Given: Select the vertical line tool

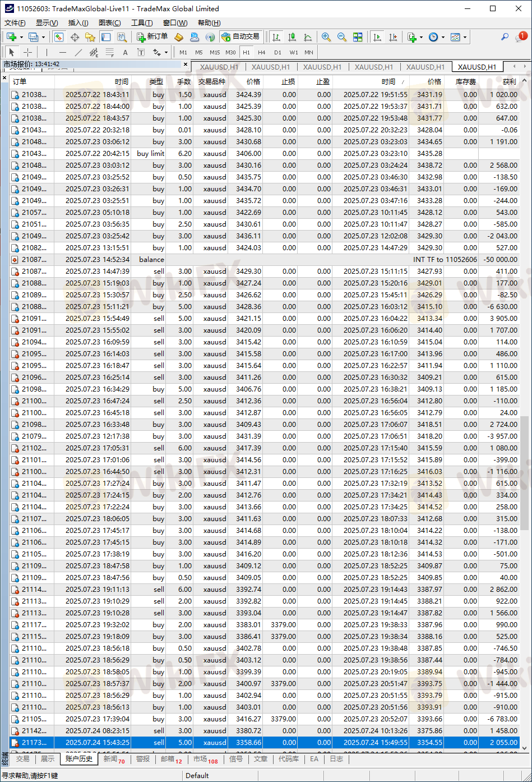Looking at the screenshot, I should [47, 52].
